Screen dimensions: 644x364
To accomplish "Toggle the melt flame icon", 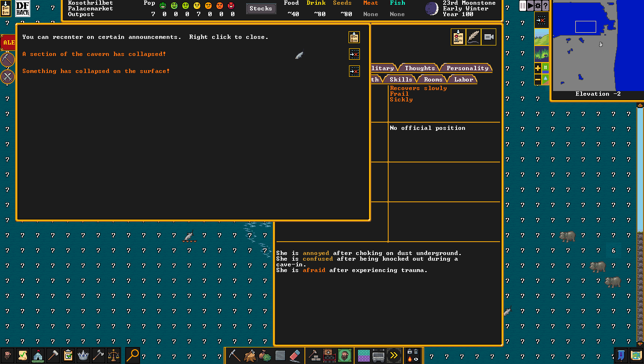I will point(409,359).
